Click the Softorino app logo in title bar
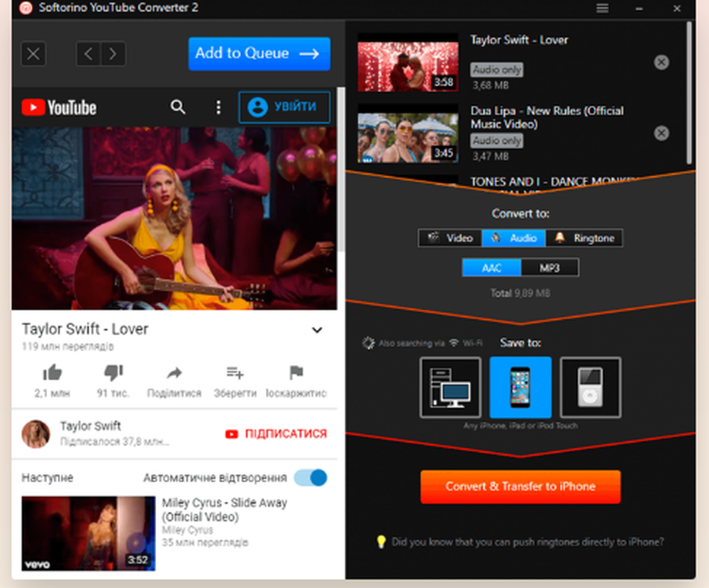The width and height of the screenshot is (709, 588). [x=26, y=8]
